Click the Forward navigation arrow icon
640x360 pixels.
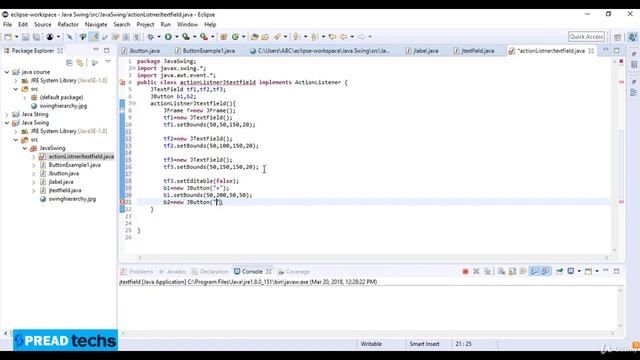click(361, 37)
